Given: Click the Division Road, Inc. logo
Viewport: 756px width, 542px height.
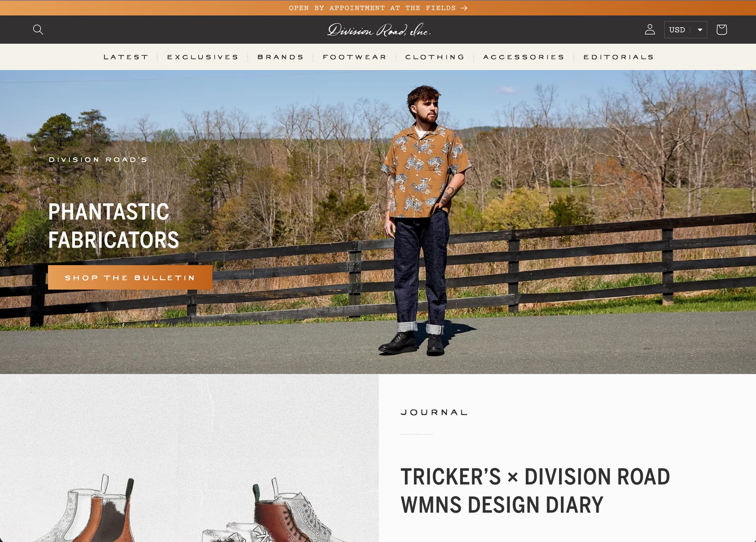Looking at the screenshot, I should pyautogui.click(x=379, y=30).
